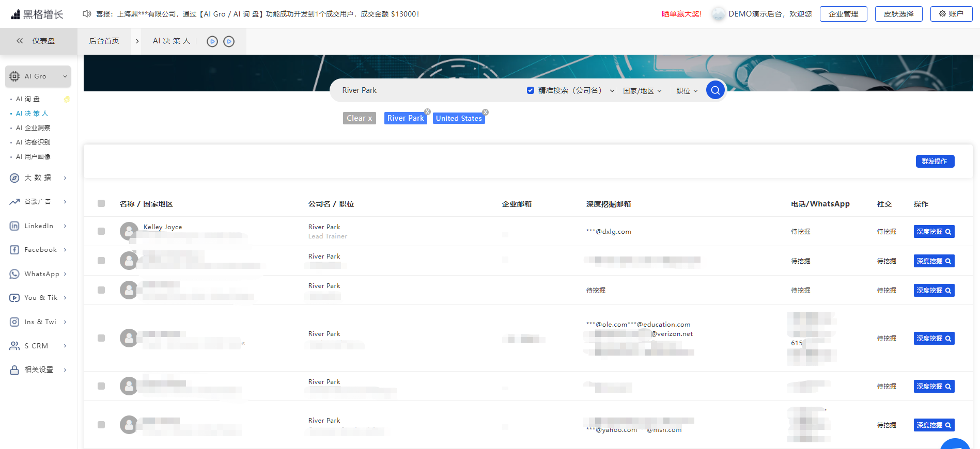The image size is (980, 449).
Task: Click the first play circle icon
Action: click(x=212, y=41)
